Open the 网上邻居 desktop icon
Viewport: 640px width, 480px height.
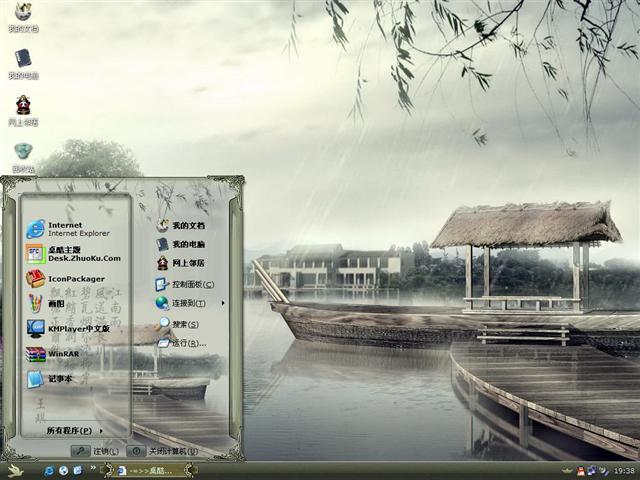(x=22, y=109)
